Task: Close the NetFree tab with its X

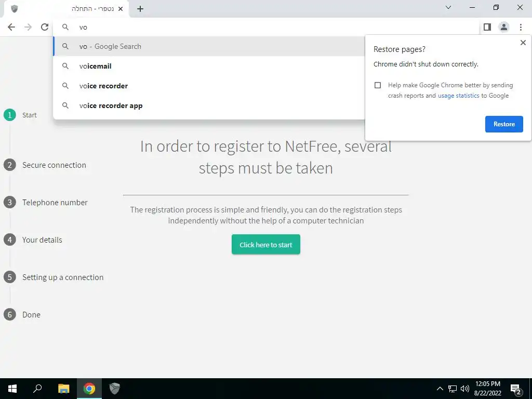Action: 120,9
